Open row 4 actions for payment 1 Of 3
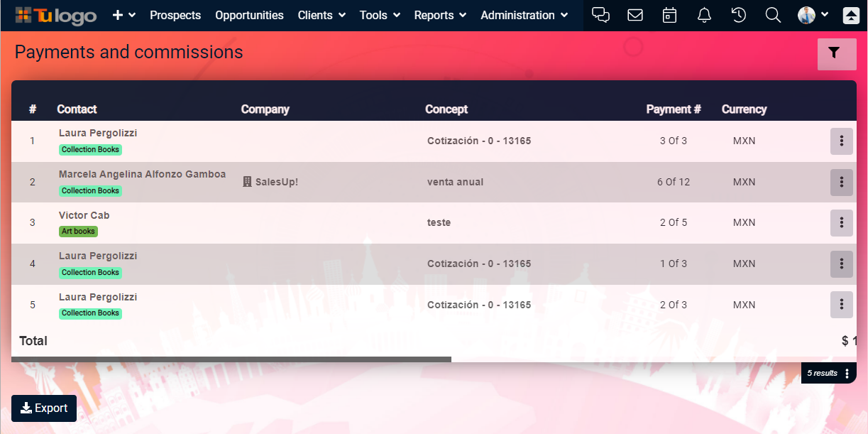 pos(841,264)
